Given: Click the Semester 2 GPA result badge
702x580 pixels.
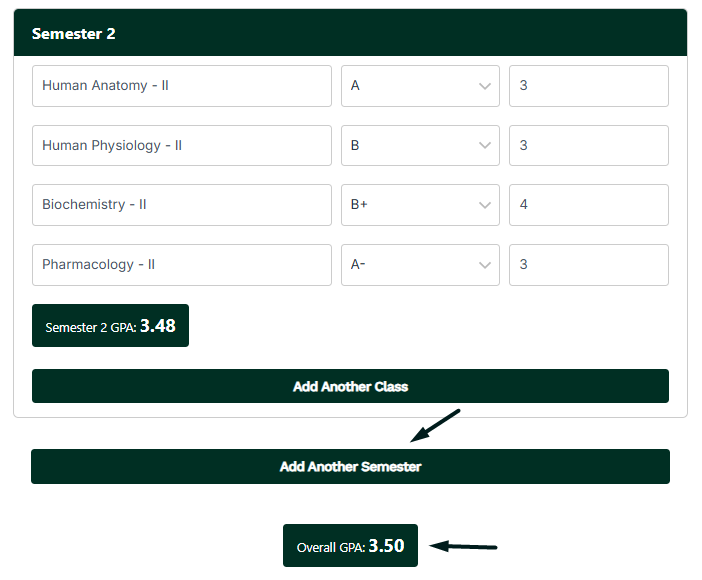Looking at the screenshot, I should (110, 326).
